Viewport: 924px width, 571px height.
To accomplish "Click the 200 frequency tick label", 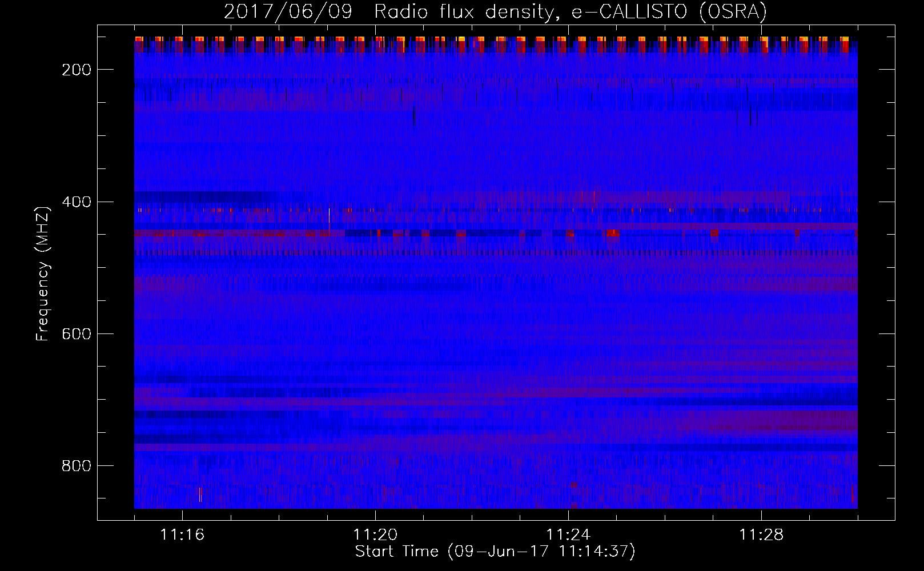I will [77, 70].
